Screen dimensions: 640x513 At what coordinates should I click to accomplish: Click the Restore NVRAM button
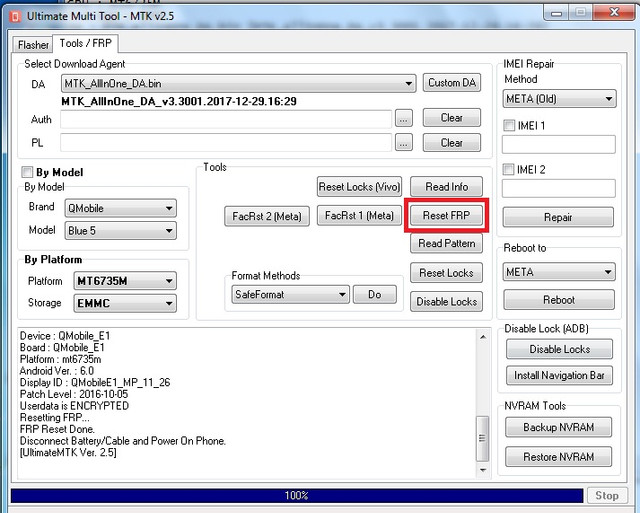[x=558, y=457]
